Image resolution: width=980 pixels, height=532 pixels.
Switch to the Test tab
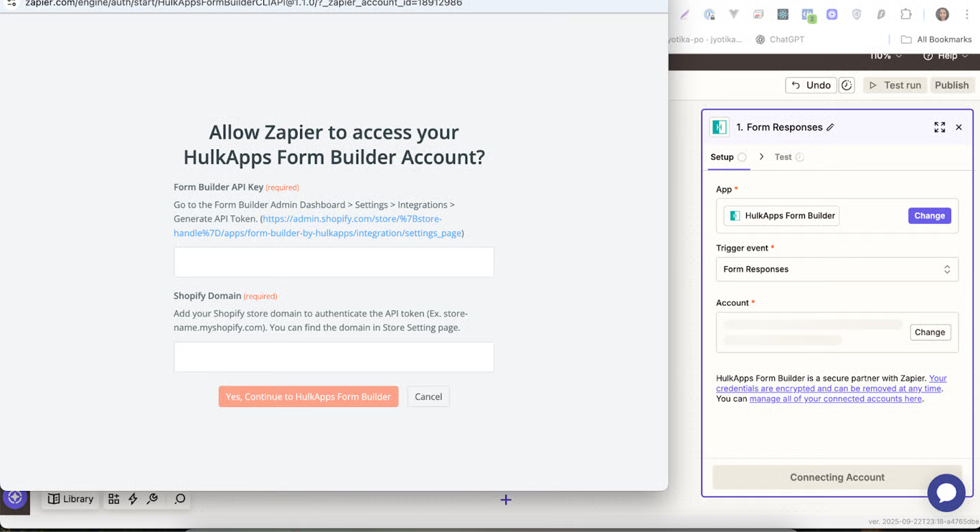pyautogui.click(x=788, y=157)
